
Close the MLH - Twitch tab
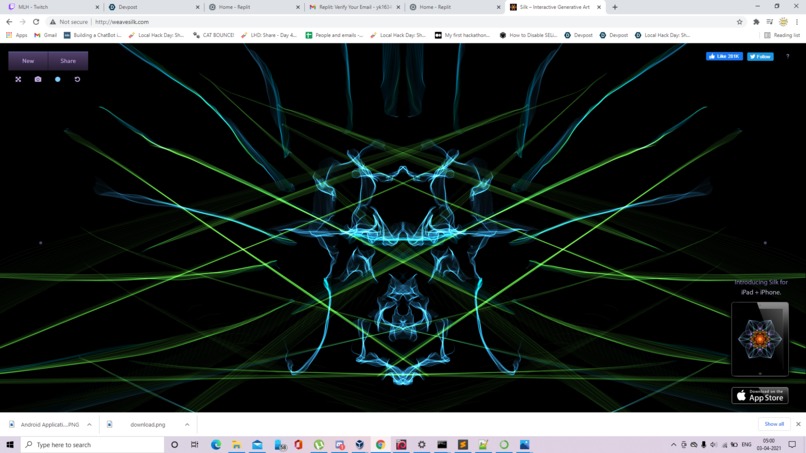point(97,7)
